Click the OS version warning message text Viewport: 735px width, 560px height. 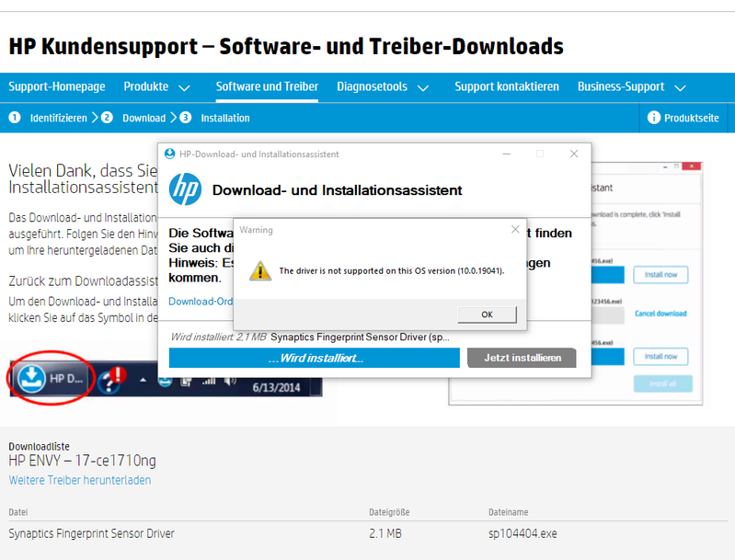tap(392, 271)
